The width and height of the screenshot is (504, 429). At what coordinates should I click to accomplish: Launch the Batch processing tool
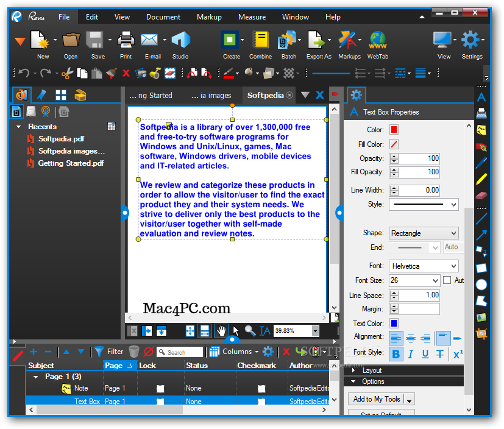(x=286, y=40)
